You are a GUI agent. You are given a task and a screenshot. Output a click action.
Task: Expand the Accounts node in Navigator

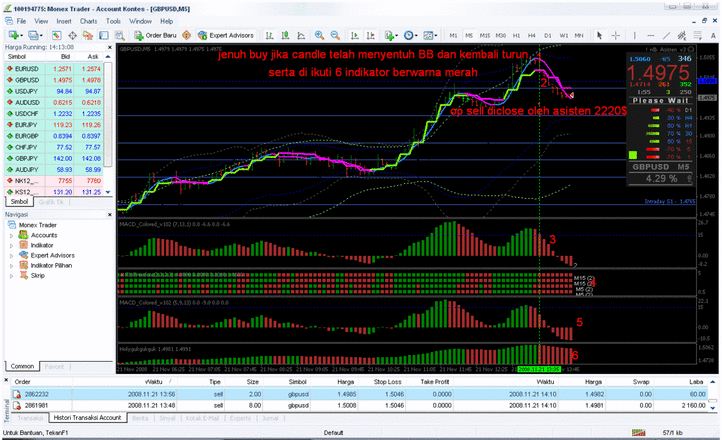[x=10, y=236]
